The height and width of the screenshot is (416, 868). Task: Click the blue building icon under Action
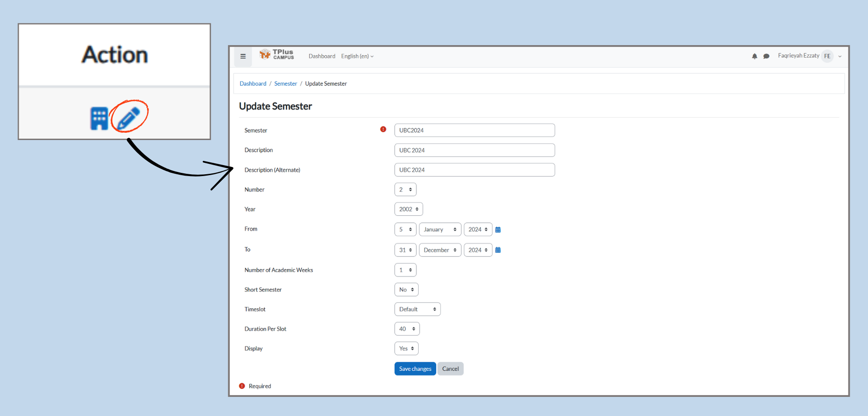(x=99, y=119)
